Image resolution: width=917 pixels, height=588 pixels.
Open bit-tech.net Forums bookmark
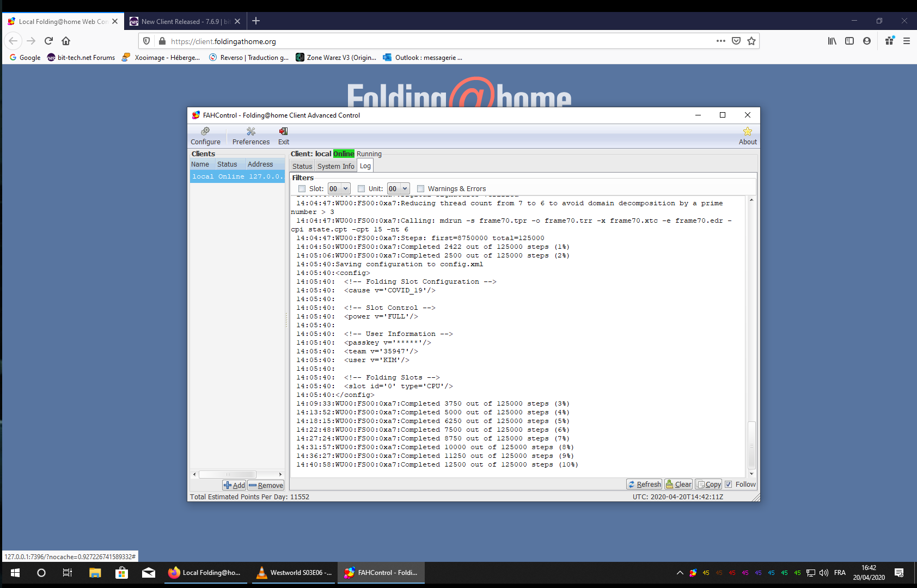[81, 58]
